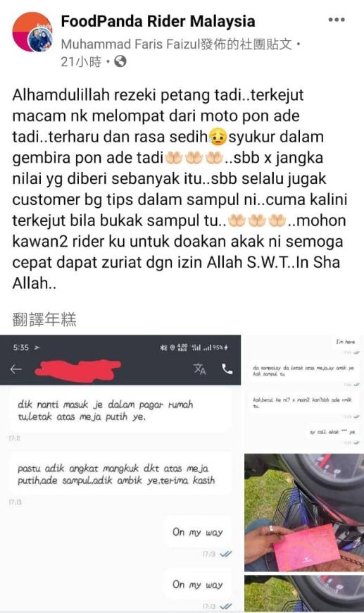Viewport: 364px width, 613px height.
Task: Click the 翻譯年糕 translate post link
Action: pos(44,319)
